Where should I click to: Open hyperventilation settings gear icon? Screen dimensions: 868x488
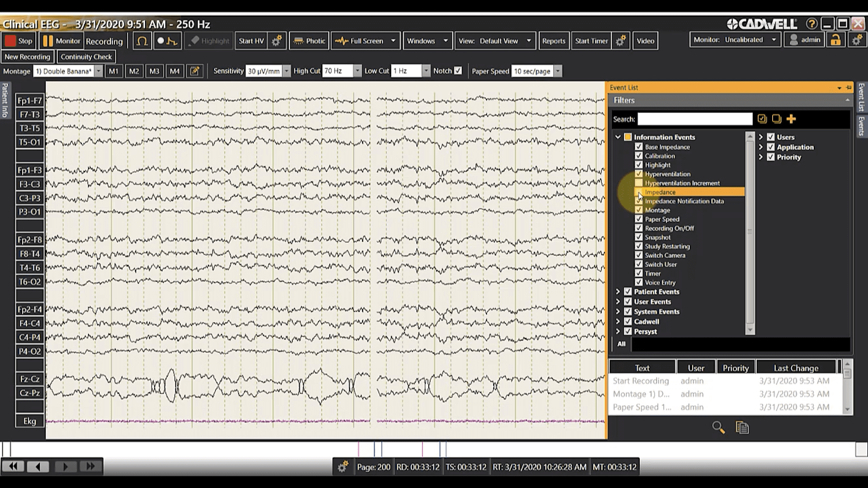click(277, 41)
